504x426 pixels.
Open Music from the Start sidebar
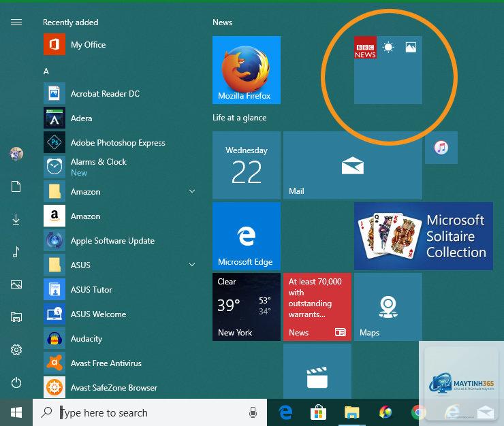coord(16,252)
